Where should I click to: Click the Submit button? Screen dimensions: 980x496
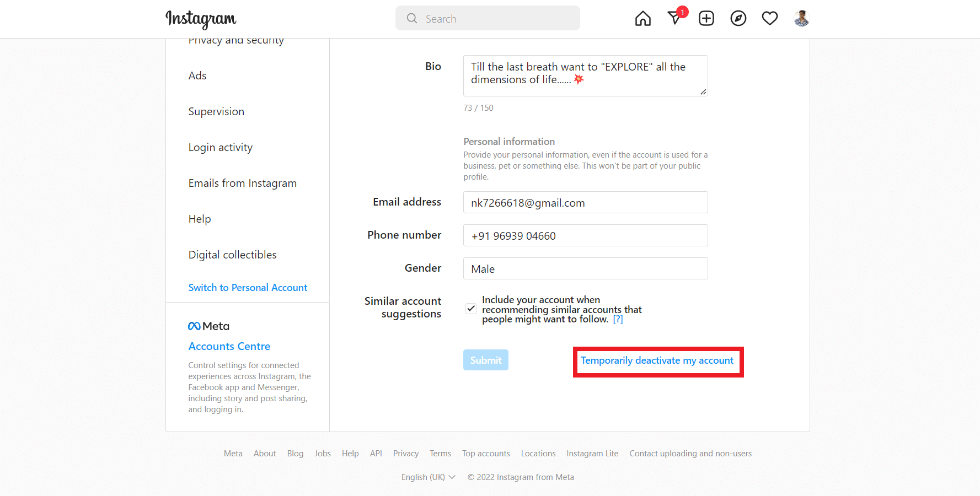click(x=486, y=360)
